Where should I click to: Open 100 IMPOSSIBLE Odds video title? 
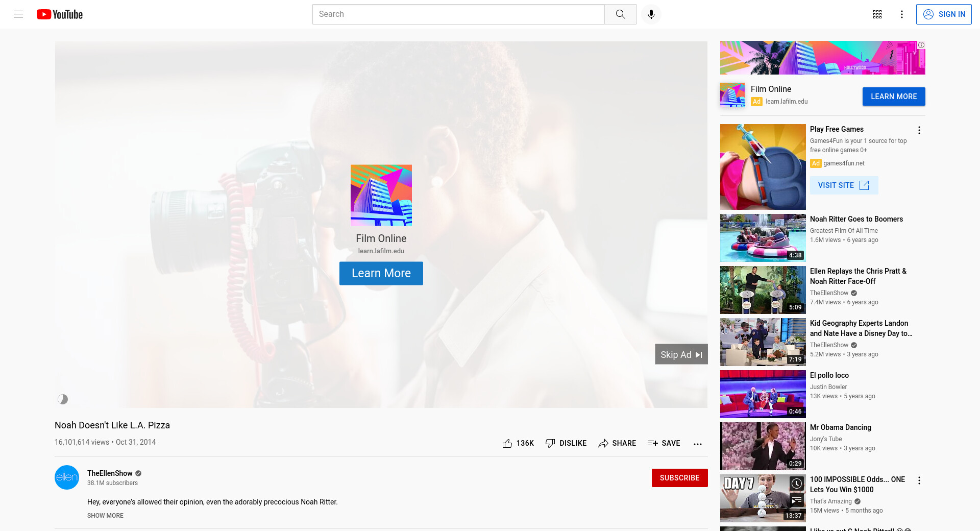pyautogui.click(x=857, y=485)
